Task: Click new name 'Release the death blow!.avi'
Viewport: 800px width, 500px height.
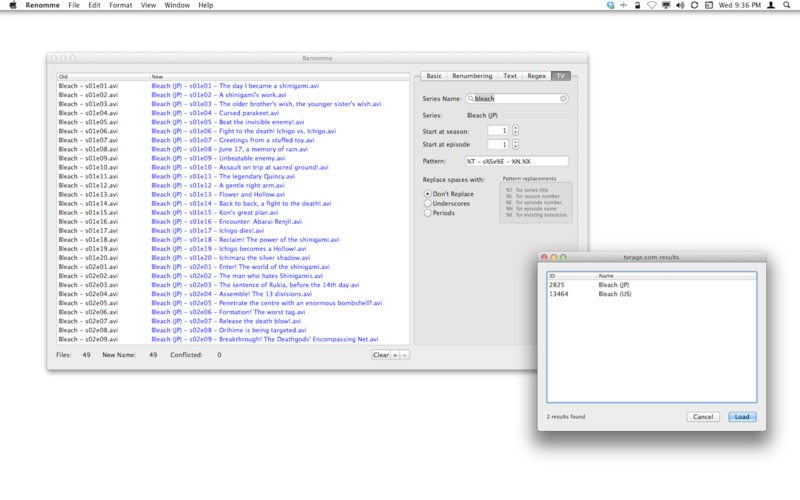Action: [x=260, y=321]
